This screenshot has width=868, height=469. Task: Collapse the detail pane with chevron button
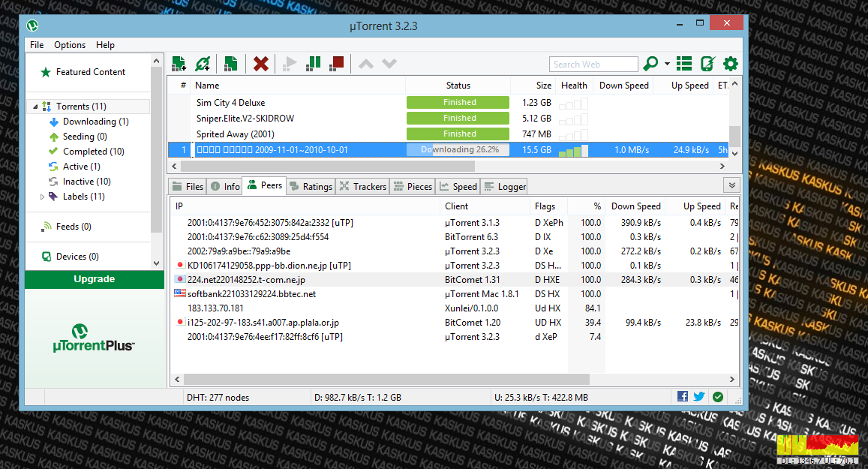(x=731, y=185)
